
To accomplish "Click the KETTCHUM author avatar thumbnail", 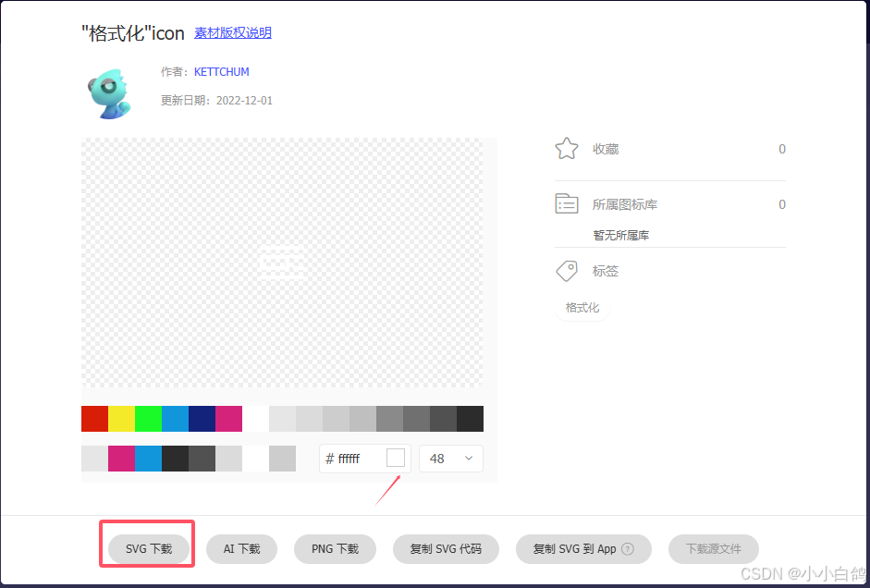I will click(110, 92).
